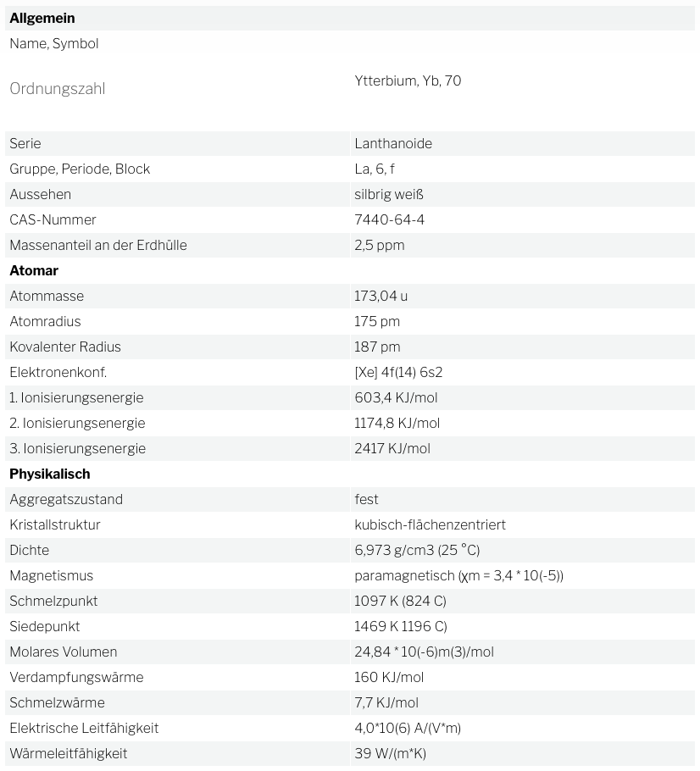
Task: Click the Gruppe, Periode, Block label
Action: [80, 169]
